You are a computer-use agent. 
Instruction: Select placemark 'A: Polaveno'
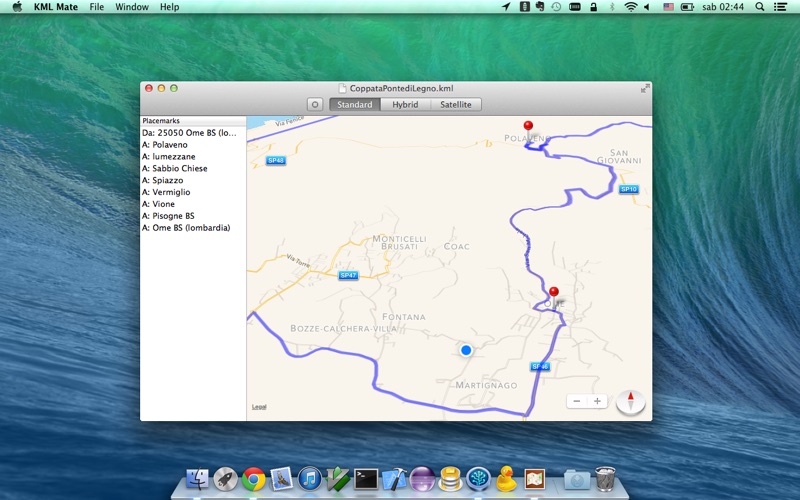[193, 144]
